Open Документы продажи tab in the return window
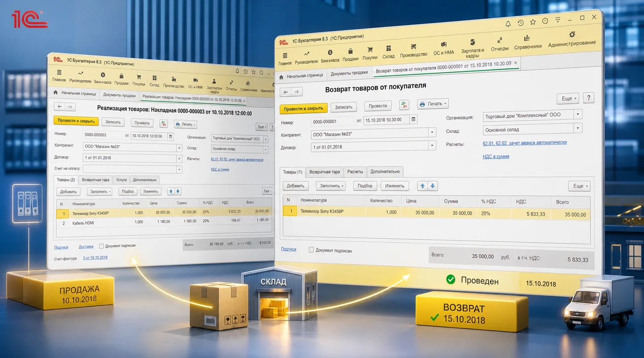The image size is (644, 358). (x=349, y=72)
